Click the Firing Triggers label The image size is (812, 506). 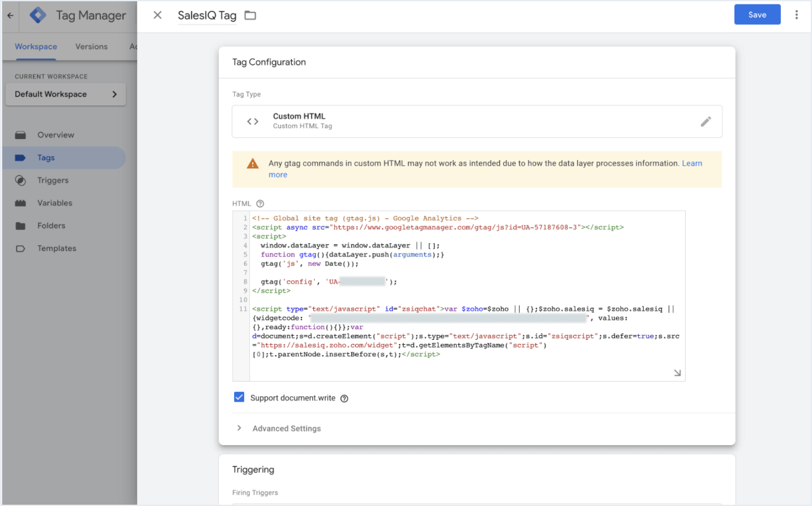(255, 493)
